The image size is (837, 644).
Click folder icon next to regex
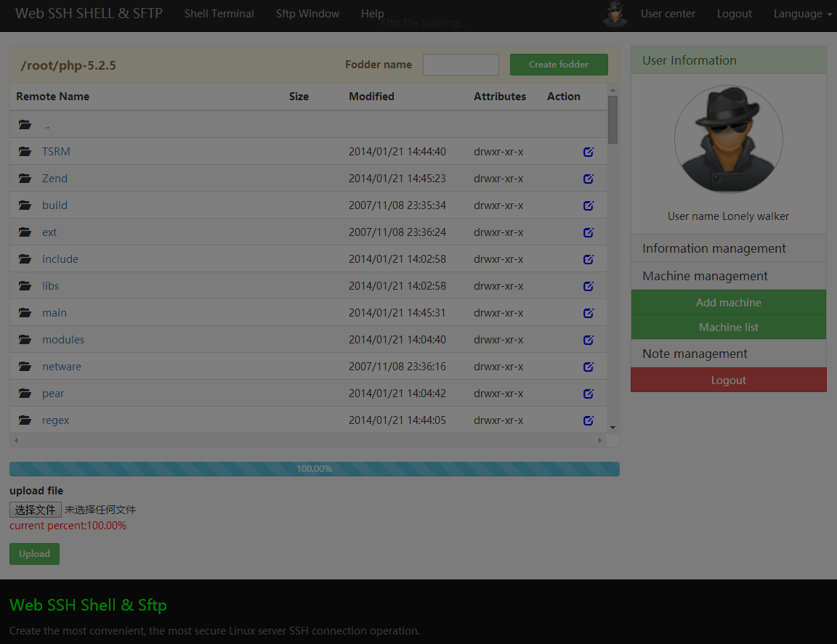point(25,420)
